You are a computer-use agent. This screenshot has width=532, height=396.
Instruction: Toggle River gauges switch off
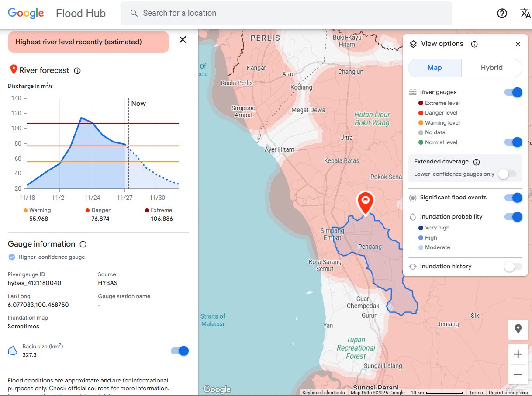pos(513,92)
